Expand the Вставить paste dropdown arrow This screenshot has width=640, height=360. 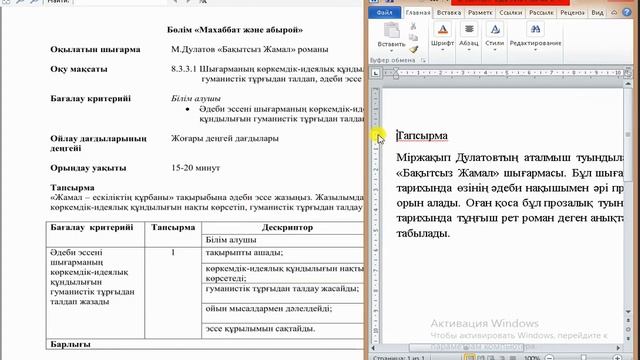tap(391, 51)
